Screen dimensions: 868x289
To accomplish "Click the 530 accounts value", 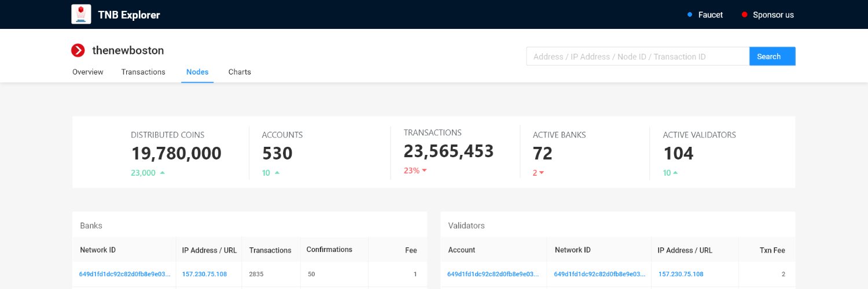I will pos(277,153).
